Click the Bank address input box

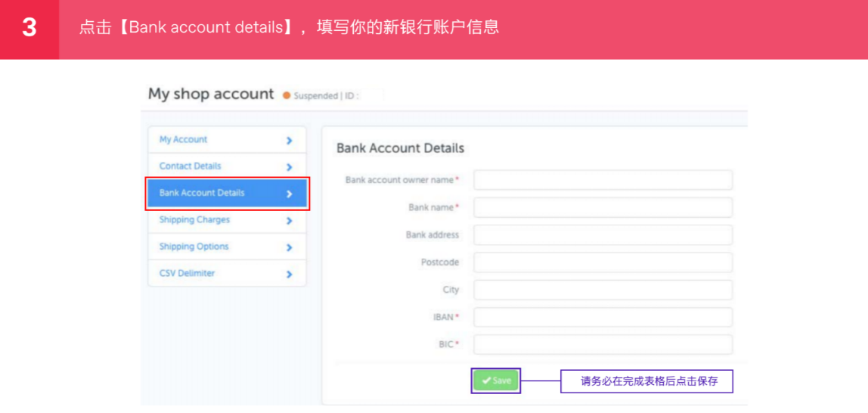coord(603,234)
